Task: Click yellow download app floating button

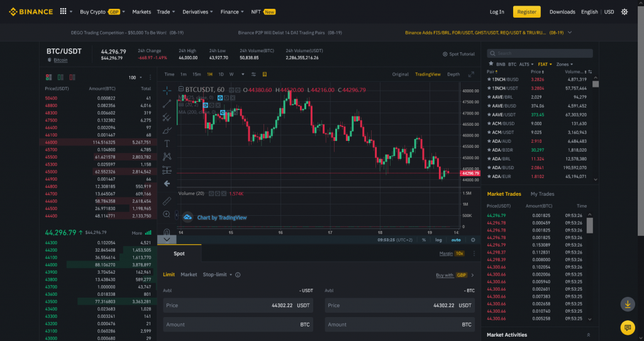Action: 628,305
